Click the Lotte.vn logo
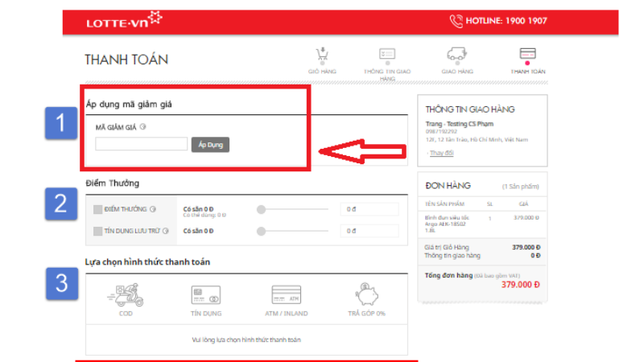This screenshot has height=362, width=644. pos(123,21)
